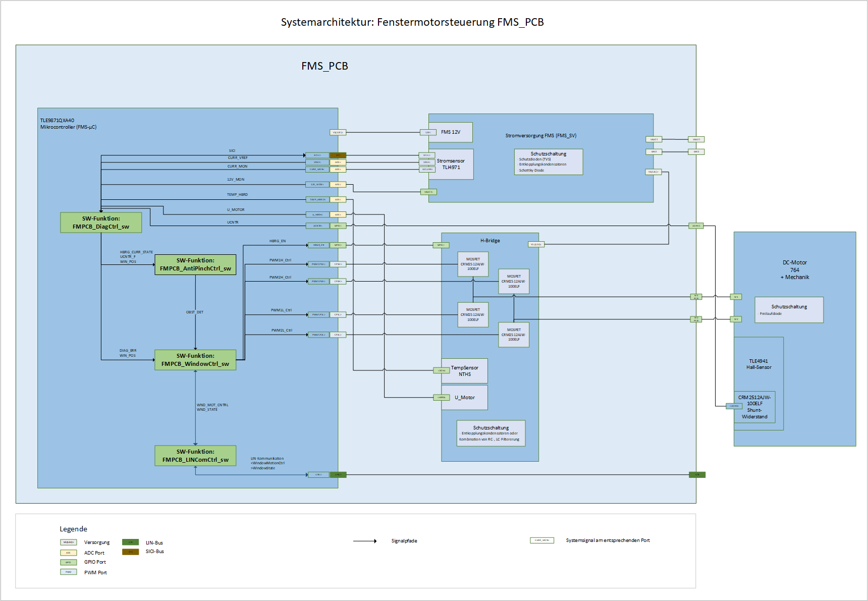Screen dimensions: 868x601
Task: Click the FMS_PCB heading
Action: point(324,66)
